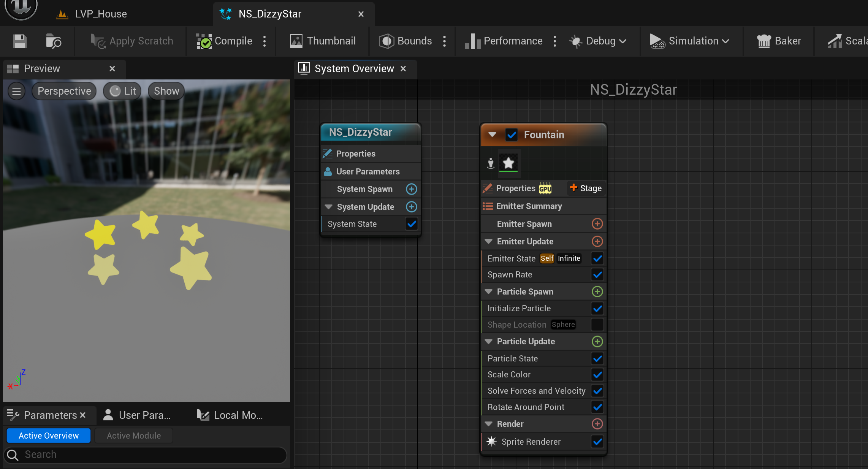Viewport: 868px width, 469px height.
Task: Disable the Fountain emitter checkbox
Action: pyautogui.click(x=512, y=135)
